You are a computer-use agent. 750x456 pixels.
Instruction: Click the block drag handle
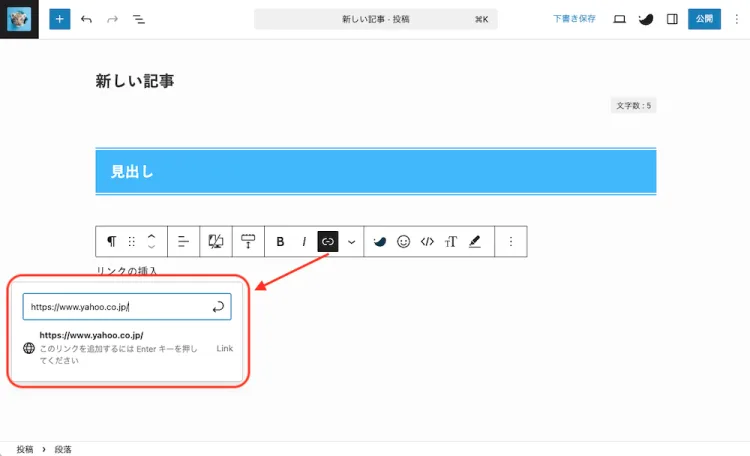click(132, 242)
